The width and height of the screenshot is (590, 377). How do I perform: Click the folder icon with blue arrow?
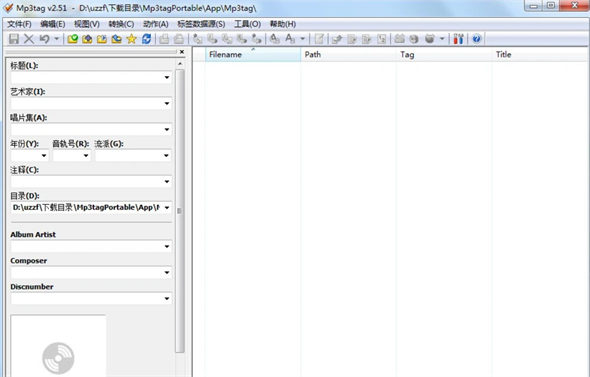coord(117,39)
